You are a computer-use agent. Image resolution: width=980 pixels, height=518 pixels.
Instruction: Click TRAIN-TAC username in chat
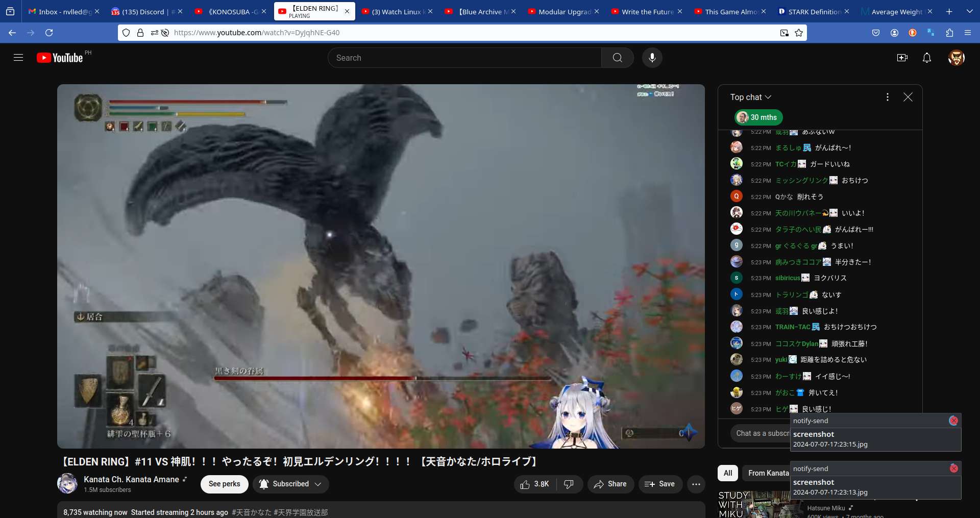coord(793,327)
